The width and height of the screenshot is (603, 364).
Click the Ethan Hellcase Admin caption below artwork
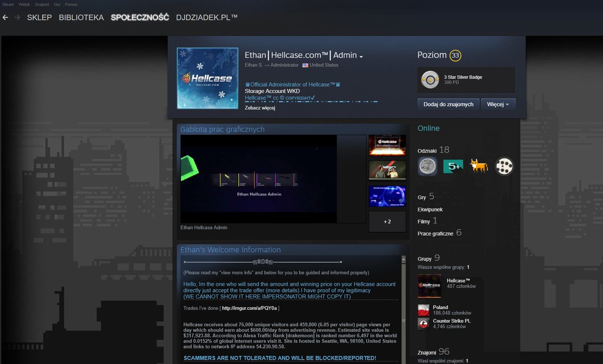coord(204,227)
